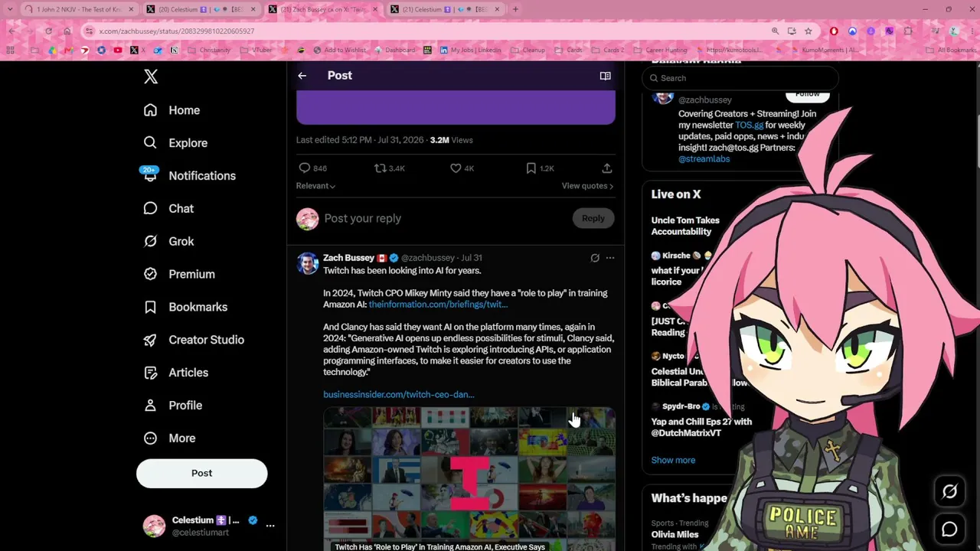Image resolution: width=980 pixels, height=551 pixels.
Task: Open Uncle Tom Takes Accountability live item
Action: [x=685, y=226]
